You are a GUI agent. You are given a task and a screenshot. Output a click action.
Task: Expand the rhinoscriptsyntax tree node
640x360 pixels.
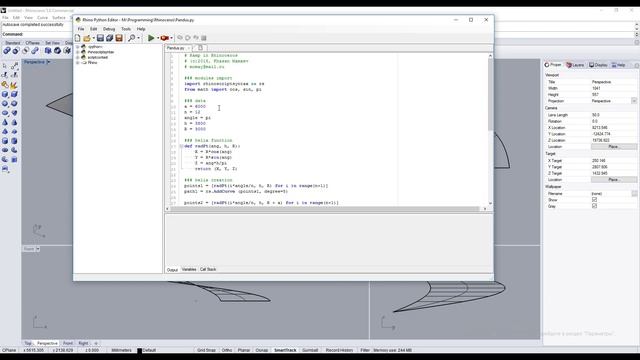78,52
